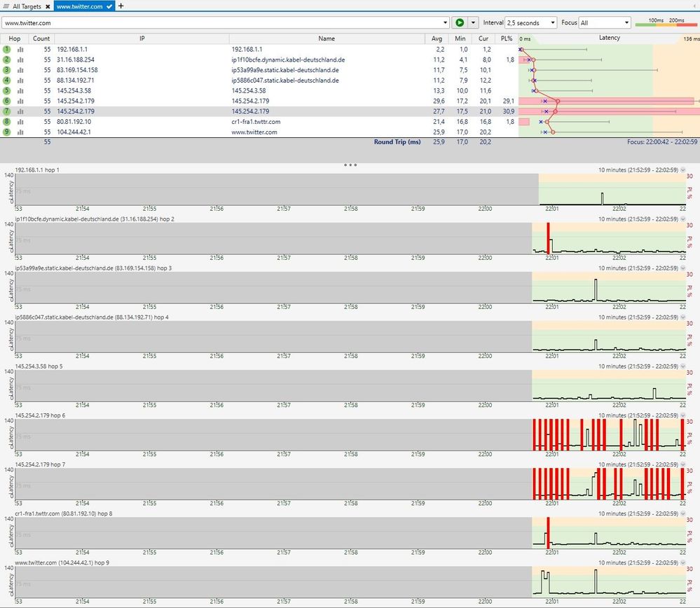Toggle timeline graph icon for 145.254.3.58 row
This screenshot has height=608, width=700.
pyautogui.click(x=20, y=90)
